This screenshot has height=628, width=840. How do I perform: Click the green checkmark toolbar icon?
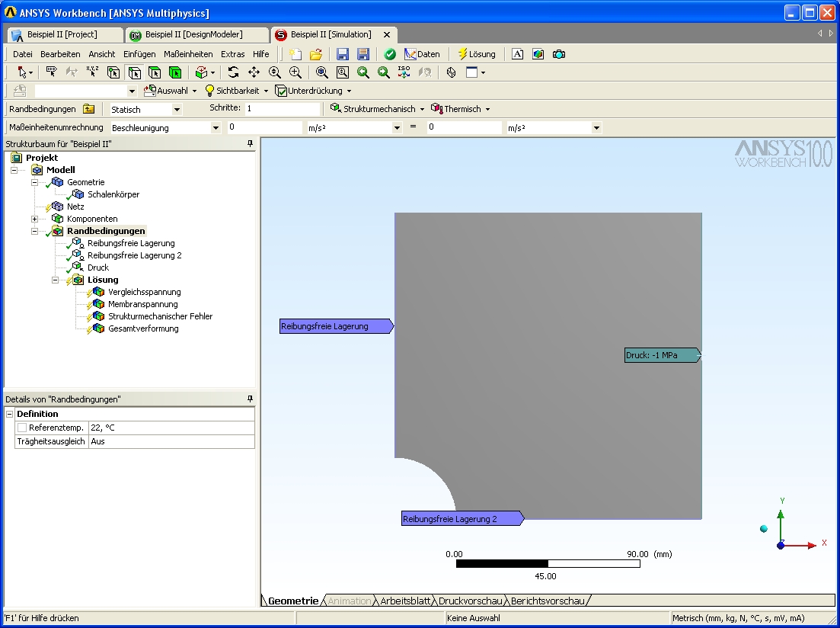tap(390, 54)
